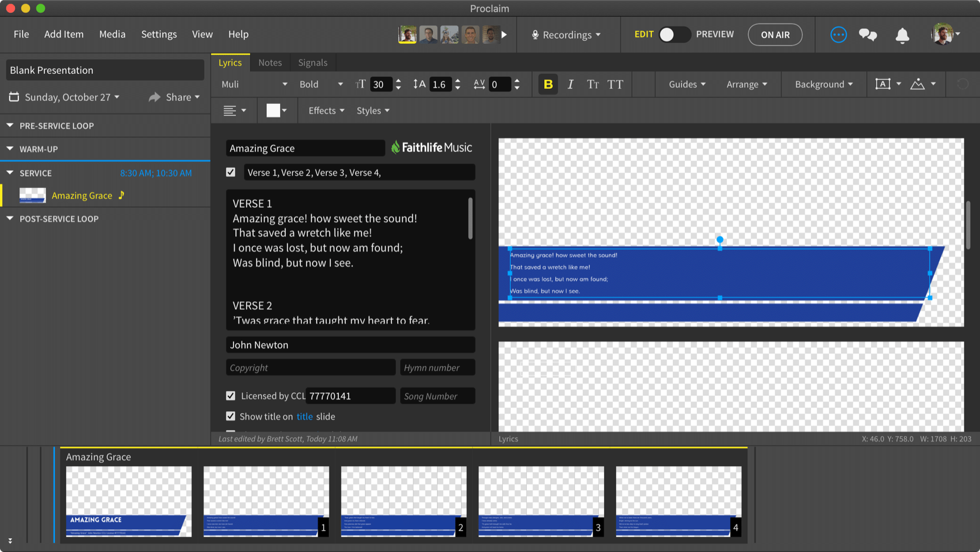
Task: Toggle bold formatting button
Action: click(548, 84)
